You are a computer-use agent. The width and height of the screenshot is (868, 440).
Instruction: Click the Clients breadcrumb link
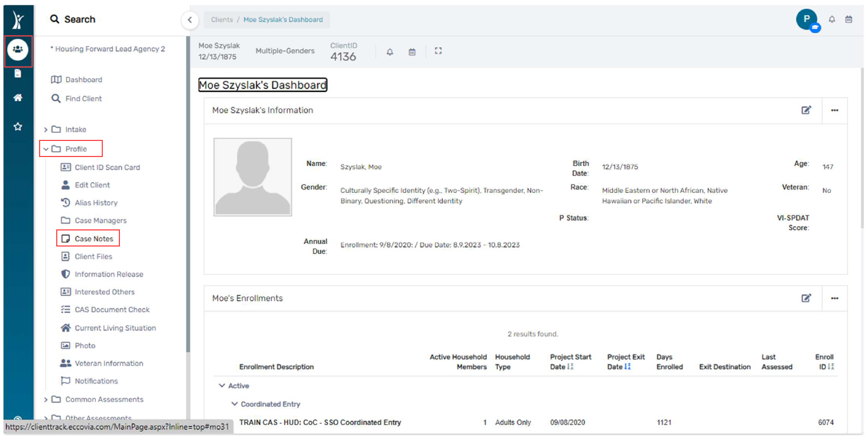click(x=222, y=20)
